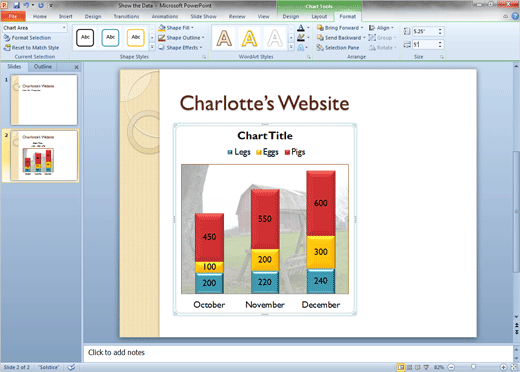Click Format Selection button
The height and width of the screenshot is (372, 520).
[27, 38]
